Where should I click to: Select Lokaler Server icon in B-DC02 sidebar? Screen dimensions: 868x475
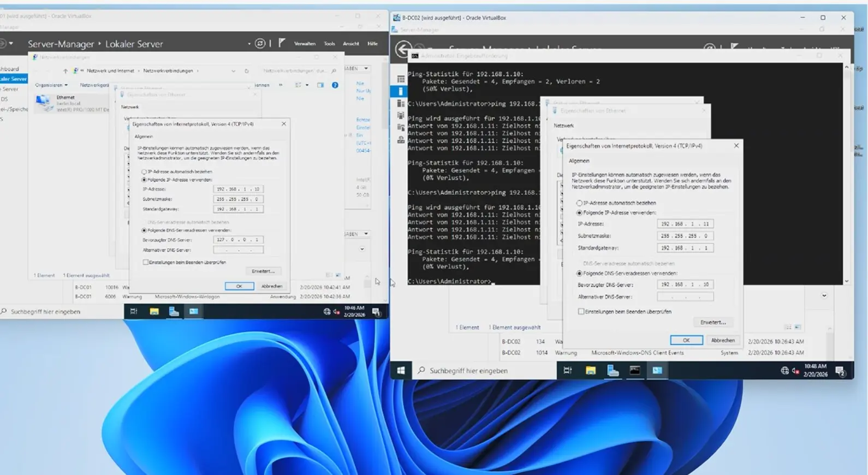[x=401, y=91]
